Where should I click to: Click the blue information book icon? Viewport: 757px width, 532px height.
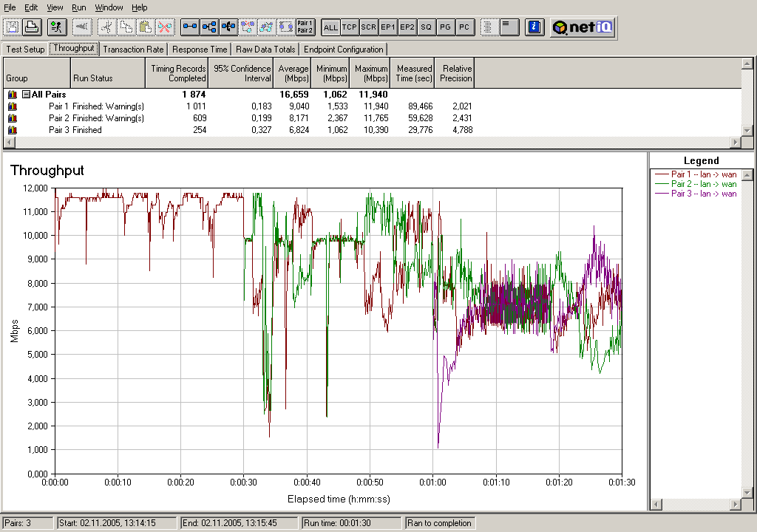coord(534,27)
